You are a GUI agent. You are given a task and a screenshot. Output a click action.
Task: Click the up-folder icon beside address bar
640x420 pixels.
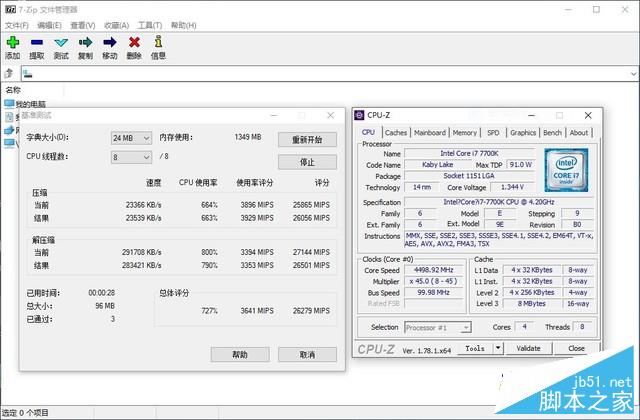click(9, 73)
